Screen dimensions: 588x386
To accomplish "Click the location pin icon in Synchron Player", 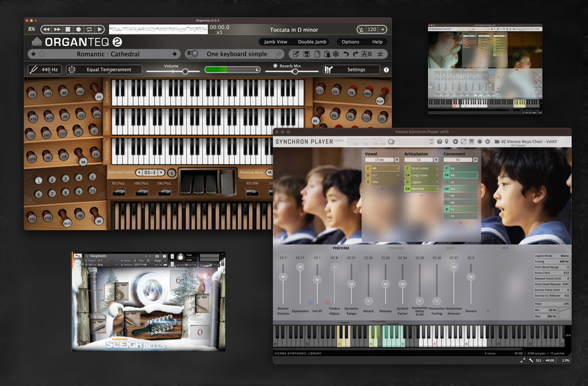I will 447,142.
